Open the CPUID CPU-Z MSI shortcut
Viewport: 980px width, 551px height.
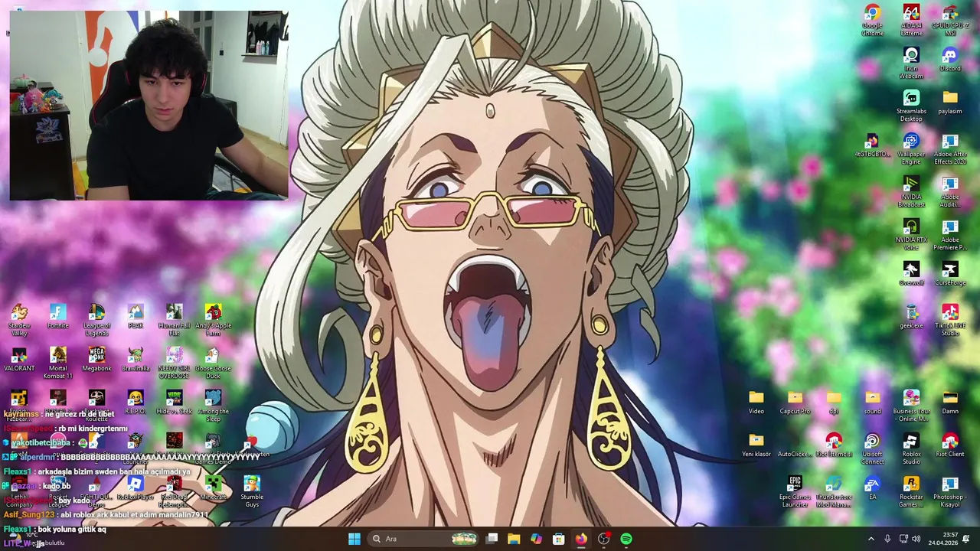click(950, 20)
